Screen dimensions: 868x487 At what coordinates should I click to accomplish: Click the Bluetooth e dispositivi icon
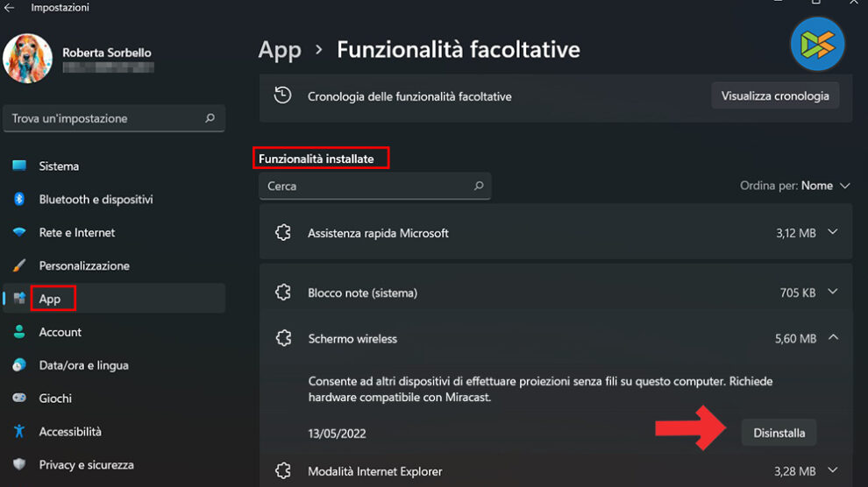19,200
